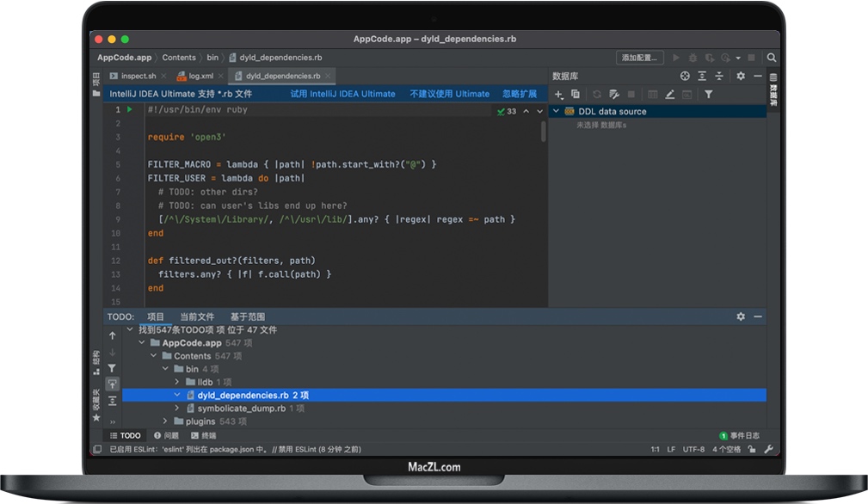The image size is (868, 504).
Task: Open a new data source with the + icon
Action: pyautogui.click(x=557, y=95)
